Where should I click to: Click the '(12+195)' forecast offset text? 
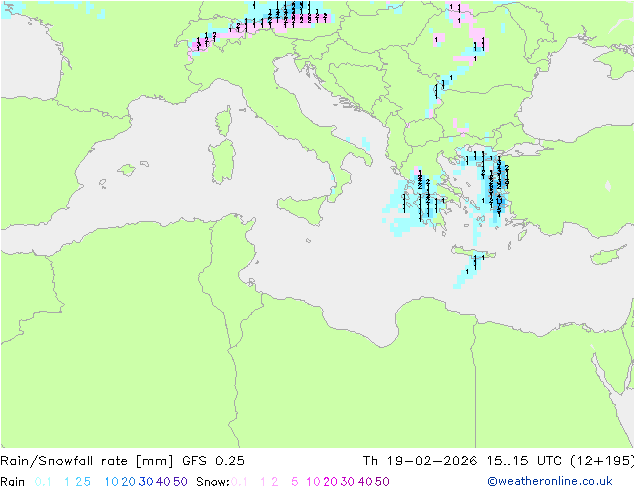click(x=602, y=461)
